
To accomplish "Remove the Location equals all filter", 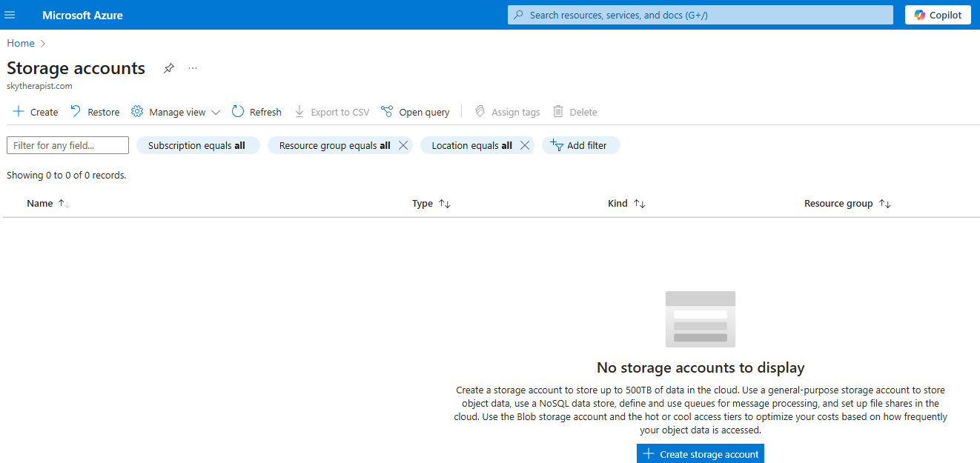I will click(525, 145).
